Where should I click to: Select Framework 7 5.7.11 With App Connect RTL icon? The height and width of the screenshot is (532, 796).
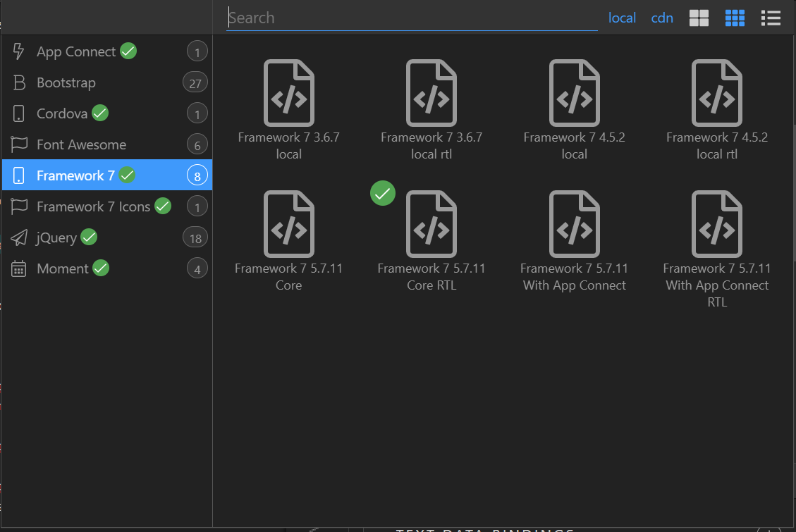tap(717, 223)
